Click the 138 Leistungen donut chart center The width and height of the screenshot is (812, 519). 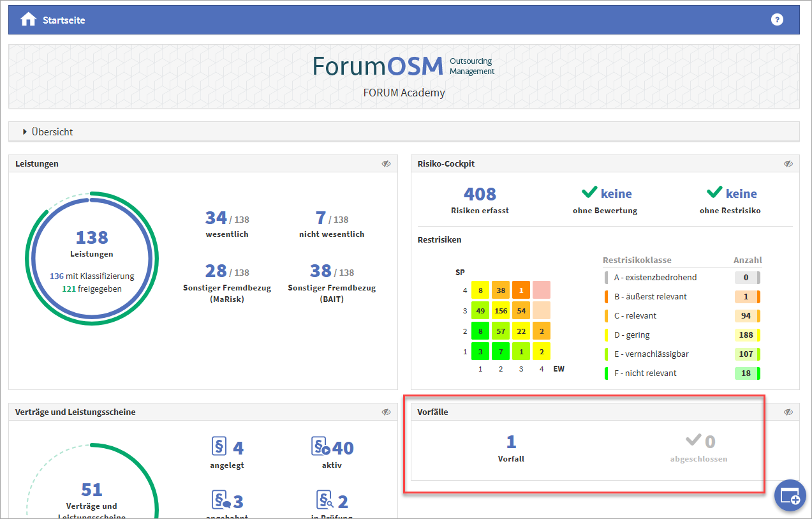92,238
